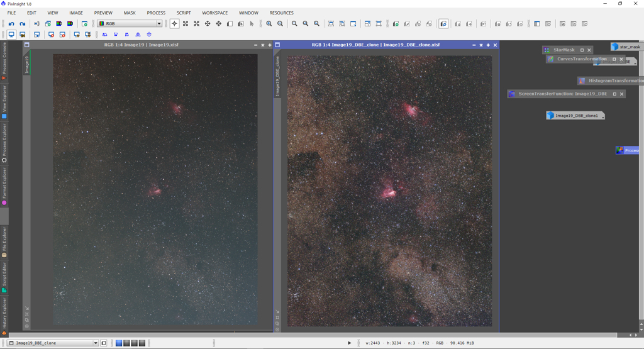Click the CurvesTransformation window title bar
644x349 pixels.
pyautogui.click(x=581, y=59)
